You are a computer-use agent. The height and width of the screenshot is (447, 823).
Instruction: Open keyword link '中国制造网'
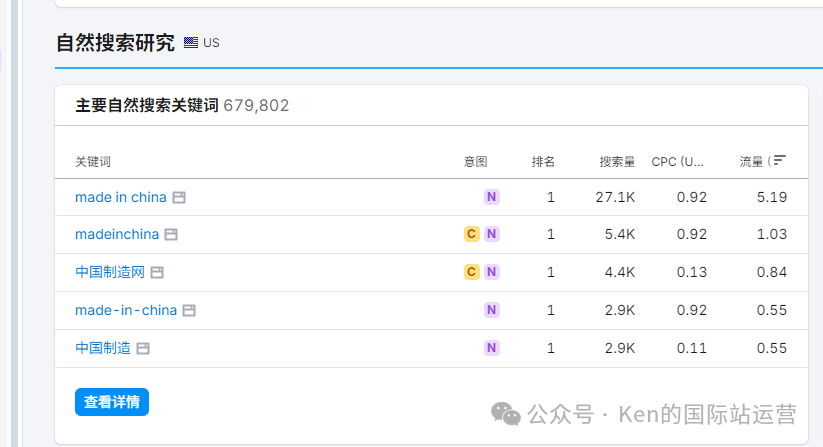(x=110, y=272)
